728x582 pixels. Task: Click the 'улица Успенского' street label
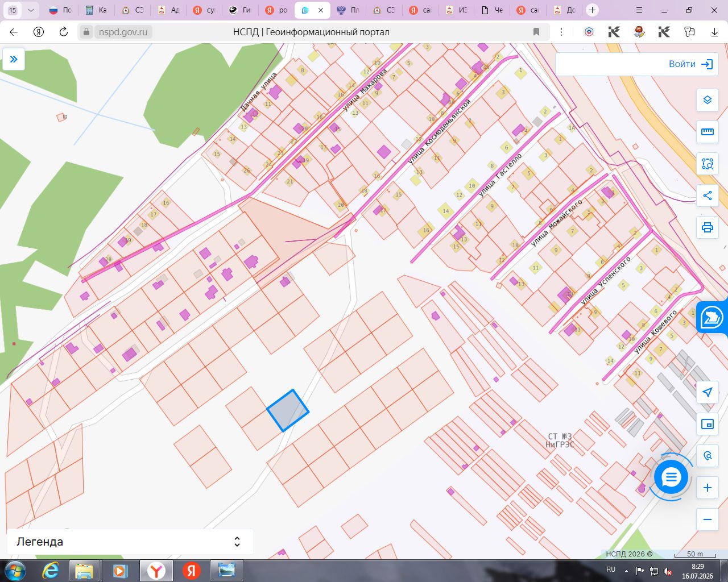tap(606, 281)
